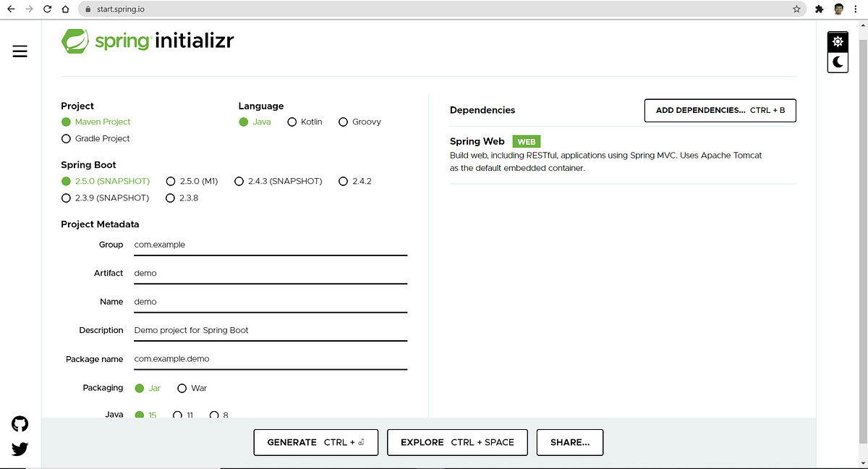Click the Spring Initializr logo
868x469 pixels.
pos(148,41)
